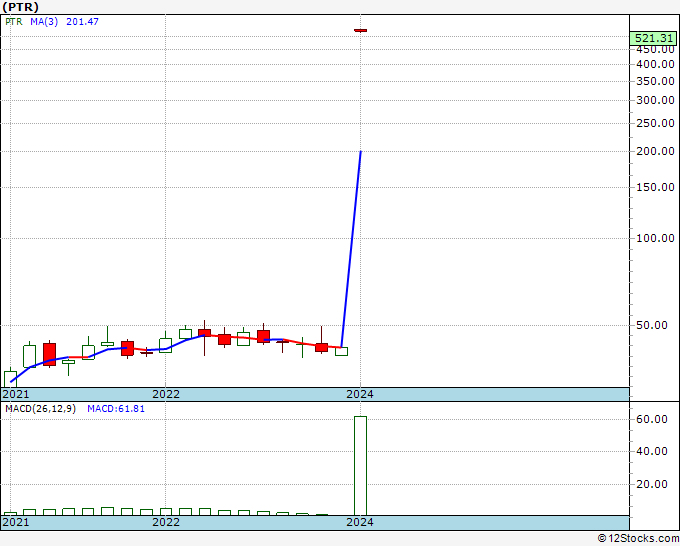Click the 100.00 price axis label
Image resolution: width=680 pixels, height=546 pixels.
click(x=655, y=238)
